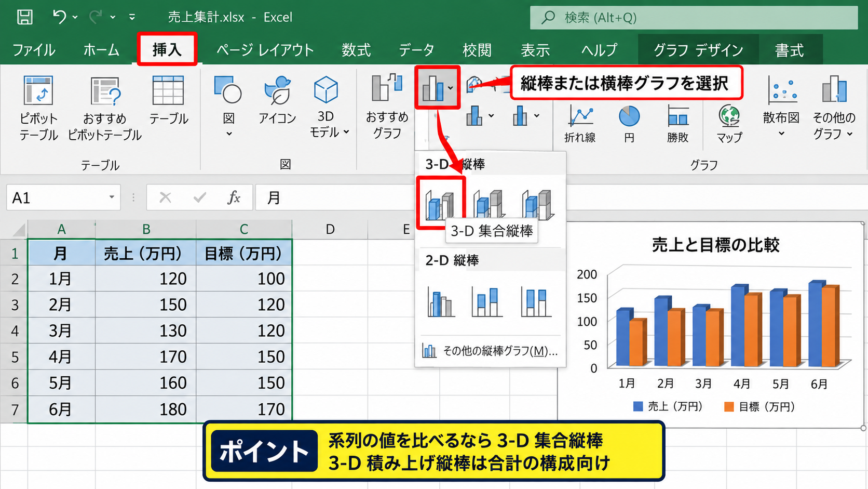Click More Column Charts (その他の縦棒グラフ)
Image resolution: width=868 pixels, height=489 pixels.
click(490, 351)
